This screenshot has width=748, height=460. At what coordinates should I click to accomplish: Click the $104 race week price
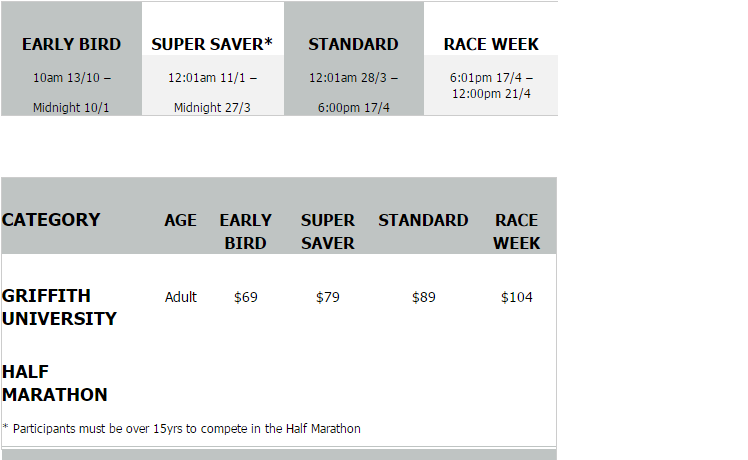(x=517, y=297)
